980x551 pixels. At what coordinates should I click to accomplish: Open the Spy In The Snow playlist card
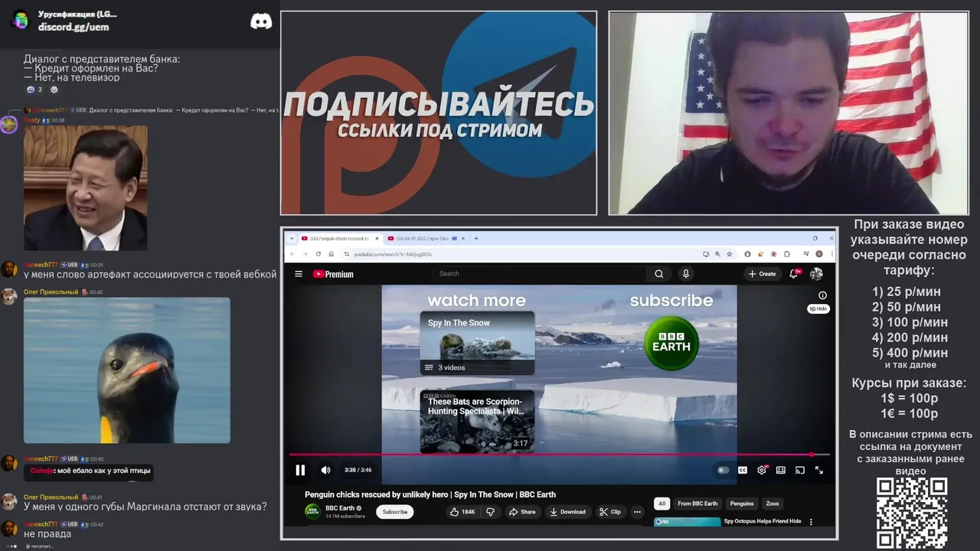(477, 343)
